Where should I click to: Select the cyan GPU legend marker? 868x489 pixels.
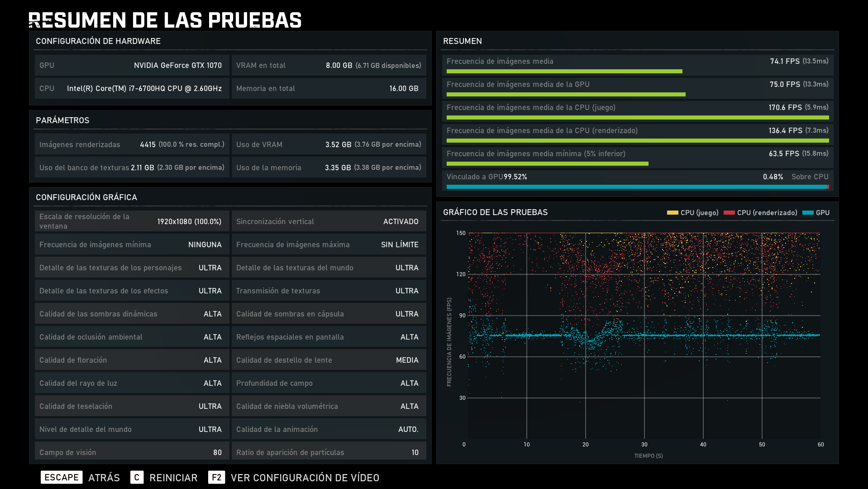click(x=808, y=213)
